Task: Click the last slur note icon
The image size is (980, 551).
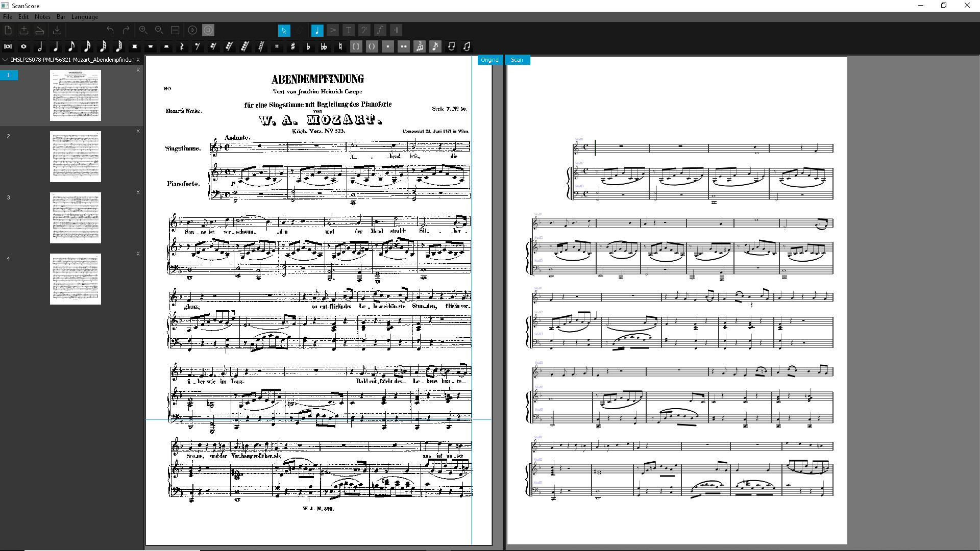Action: [467, 46]
